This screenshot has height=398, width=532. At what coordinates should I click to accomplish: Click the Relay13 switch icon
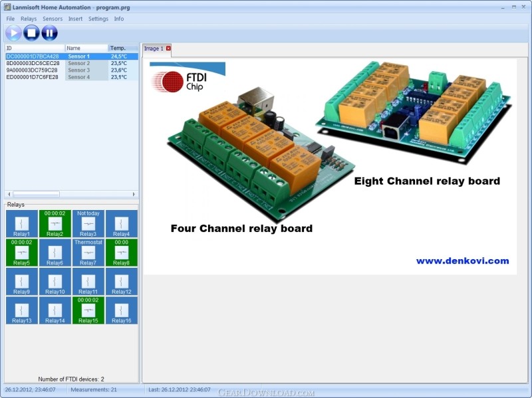(22, 310)
